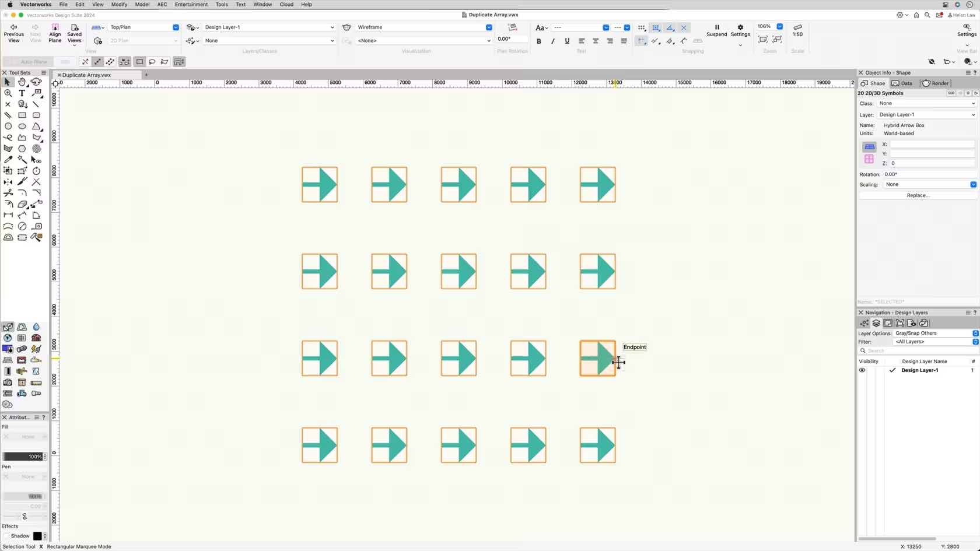This screenshot has height=551, width=980.
Task: Open the 106% zoom dropdown
Action: (x=779, y=26)
